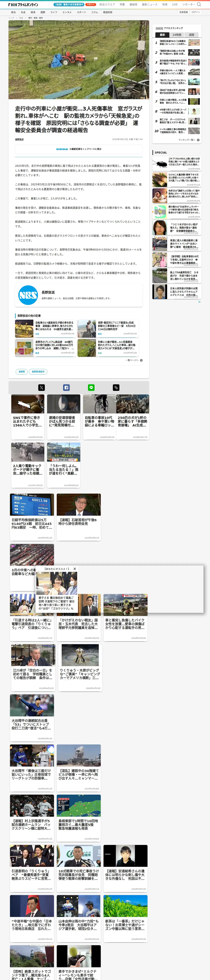Share the article on X
210x980 pixels.
[x=42, y=387]
